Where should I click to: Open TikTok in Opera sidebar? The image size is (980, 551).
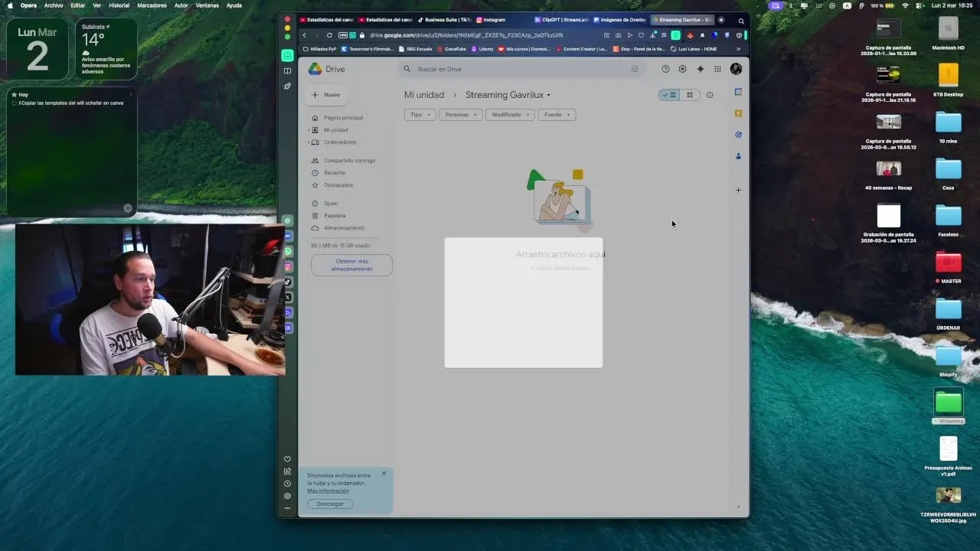(288, 282)
